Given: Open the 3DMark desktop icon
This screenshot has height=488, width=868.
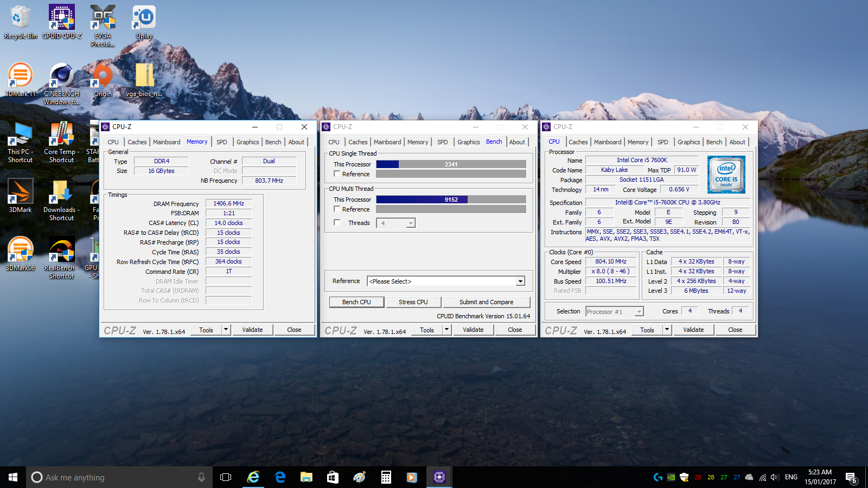Looking at the screenshot, I should [x=20, y=196].
